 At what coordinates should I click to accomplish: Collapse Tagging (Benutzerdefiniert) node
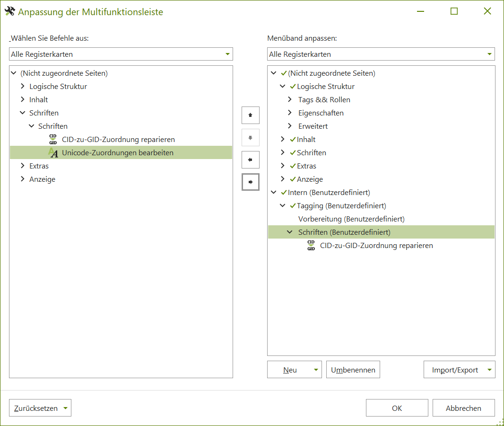pos(283,205)
